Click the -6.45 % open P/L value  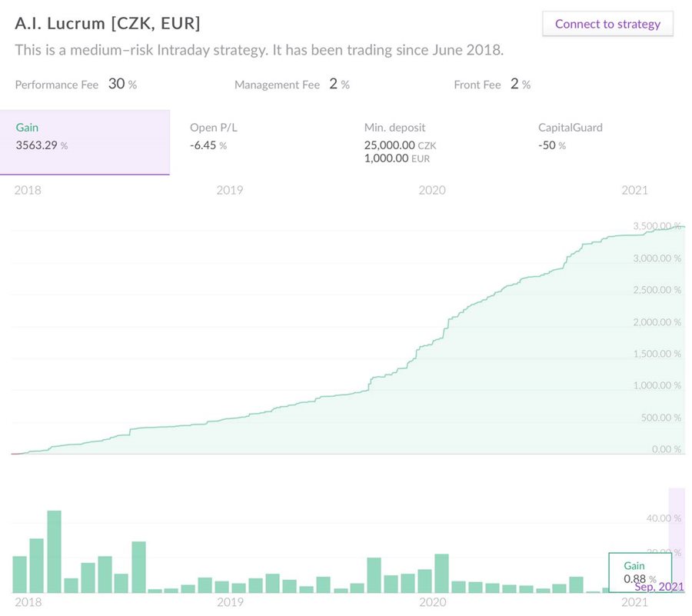208,145
